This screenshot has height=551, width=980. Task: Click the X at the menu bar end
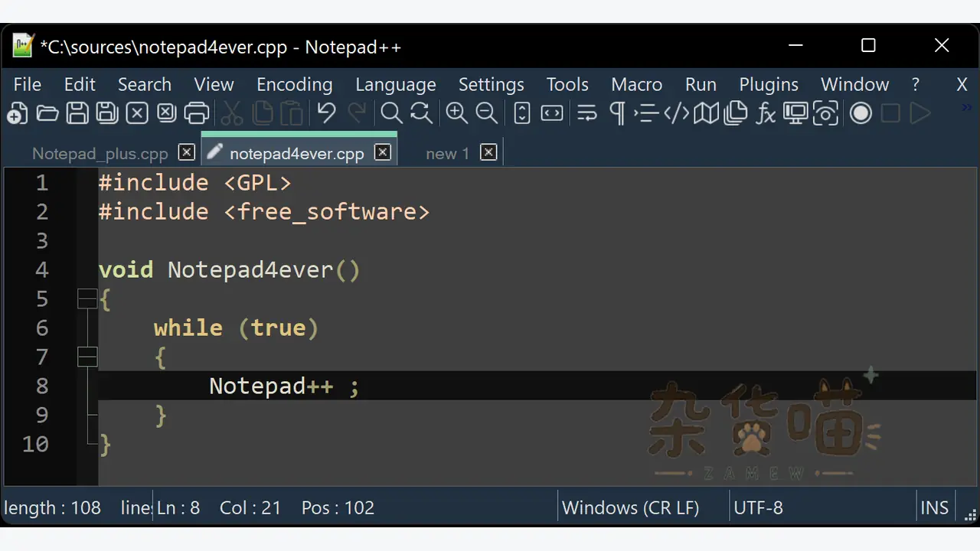[962, 84]
